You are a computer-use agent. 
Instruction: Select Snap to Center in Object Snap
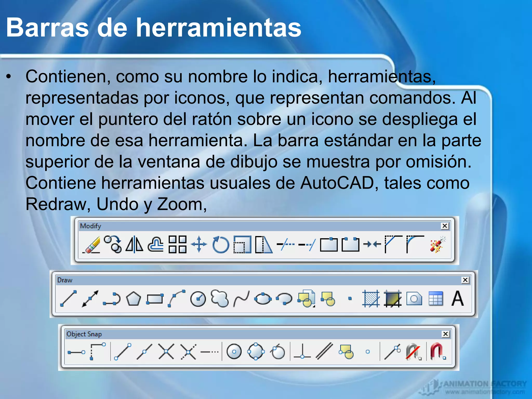point(234,351)
